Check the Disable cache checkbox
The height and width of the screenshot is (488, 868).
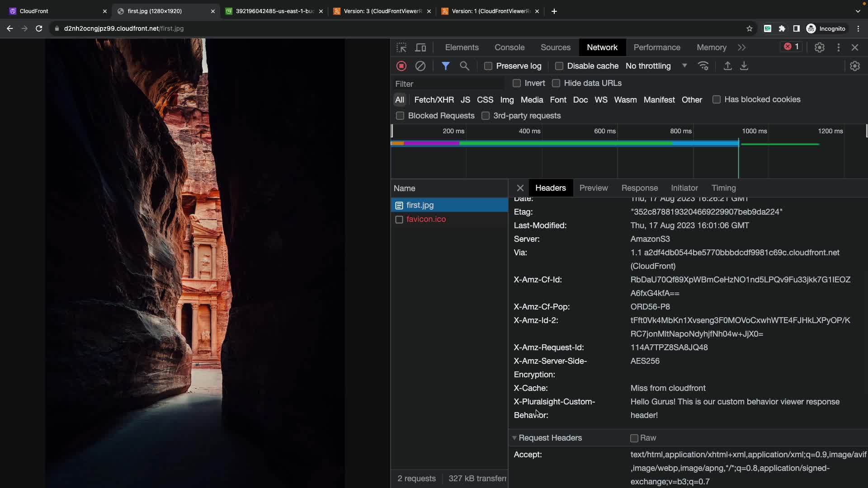coord(559,66)
